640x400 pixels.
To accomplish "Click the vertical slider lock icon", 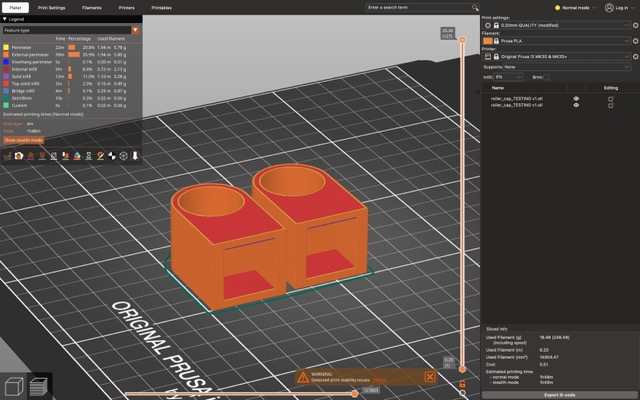I will coord(462,384).
